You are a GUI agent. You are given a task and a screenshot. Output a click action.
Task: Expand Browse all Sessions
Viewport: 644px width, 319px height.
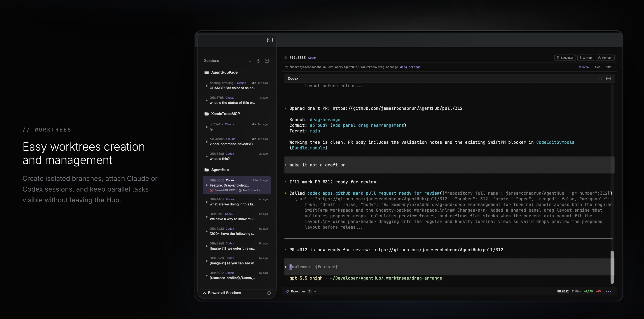[x=222, y=293]
